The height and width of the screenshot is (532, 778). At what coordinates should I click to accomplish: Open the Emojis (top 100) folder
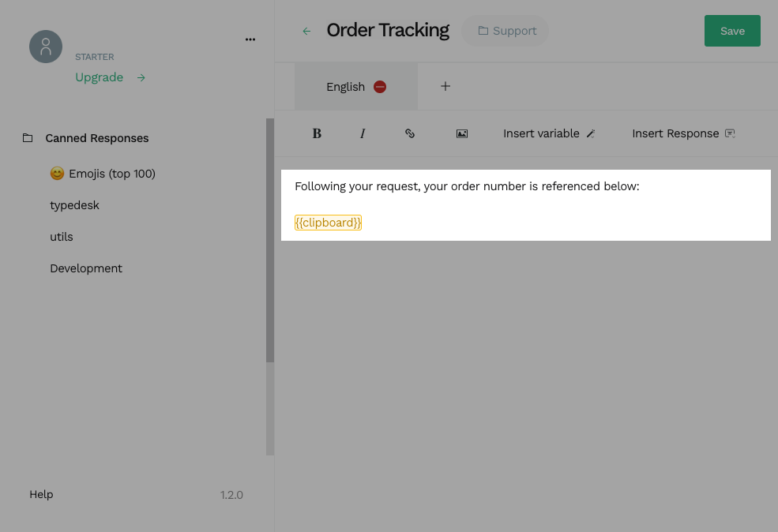click(103, 174)
